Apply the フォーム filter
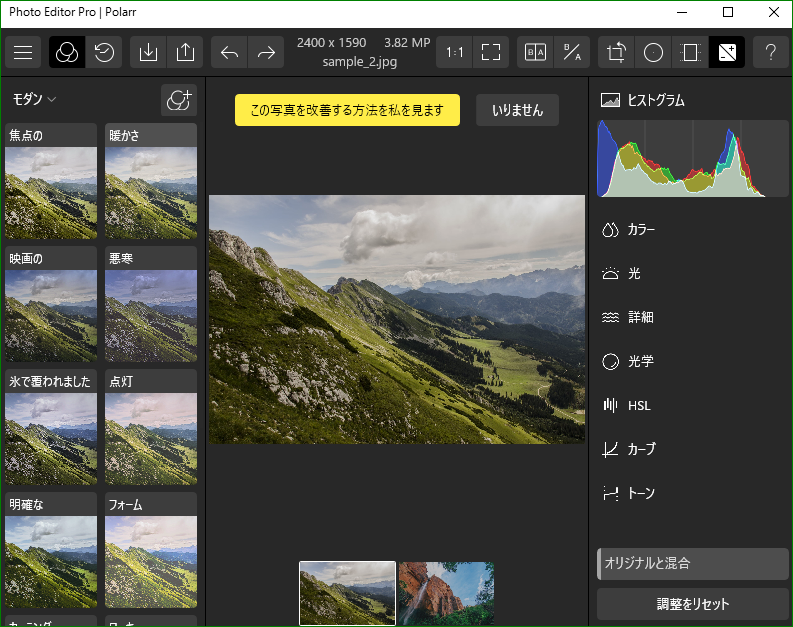 pyautogui.click(x=151, y=550)
